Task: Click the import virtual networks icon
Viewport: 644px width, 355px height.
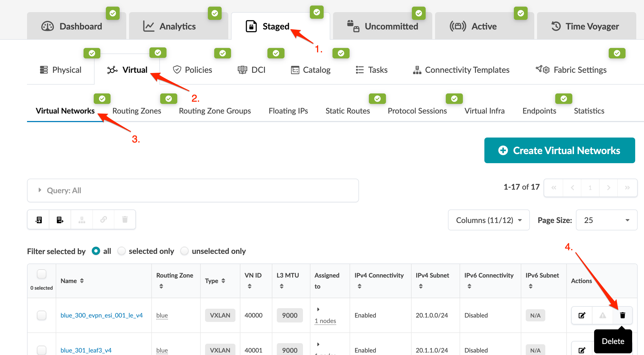Action: tap(39, 220)
